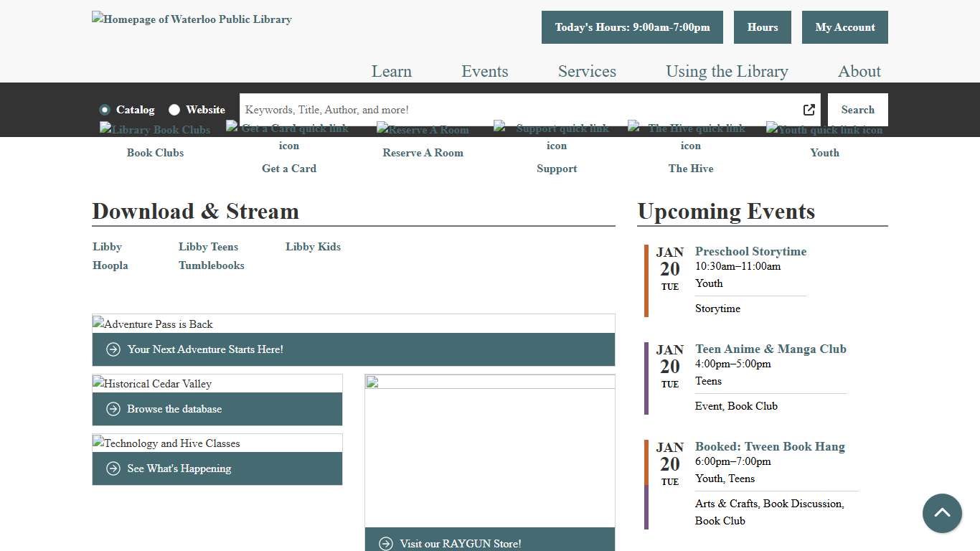
Task: Click the Book Clubs quick link icon
Action: pyautogui.click(x=155, y=130)
